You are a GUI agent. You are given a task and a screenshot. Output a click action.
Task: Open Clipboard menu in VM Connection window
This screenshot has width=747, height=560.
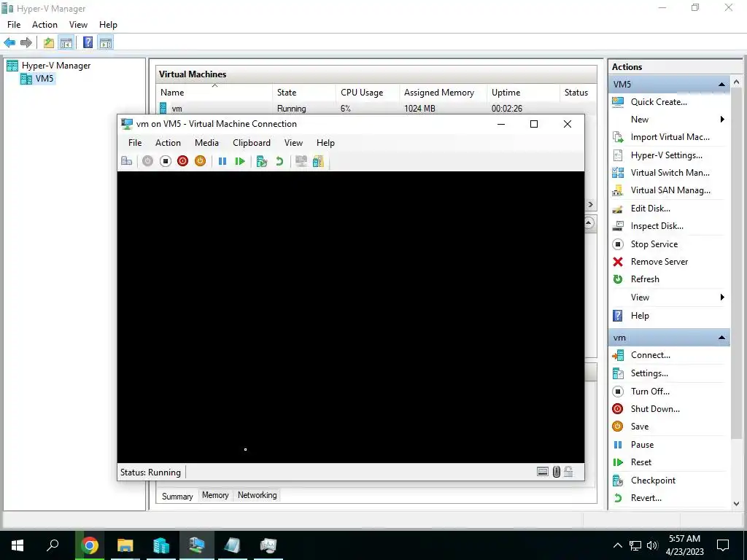[x=252, y=143]
